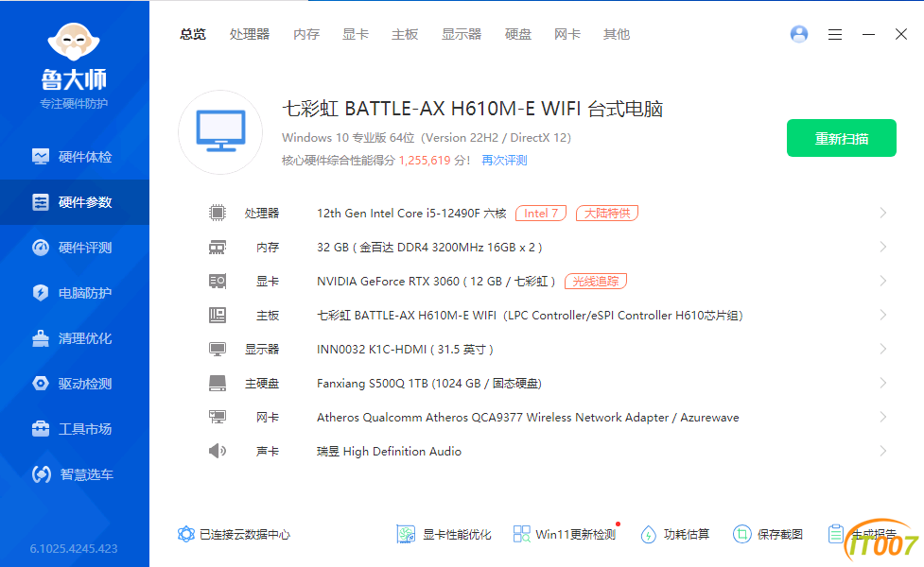Click the 1,255,619 performance score
Screen dimensions: 924x567
click(x=425, y=160)
